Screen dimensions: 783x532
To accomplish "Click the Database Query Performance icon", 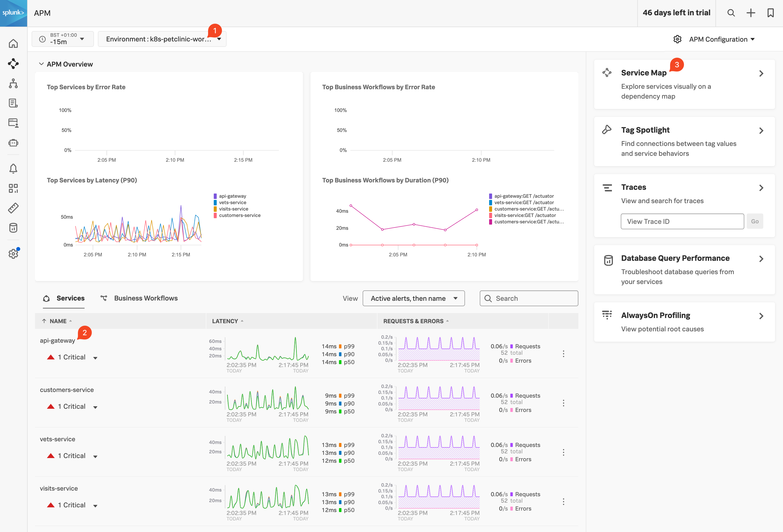I will [x=608, y=260].
